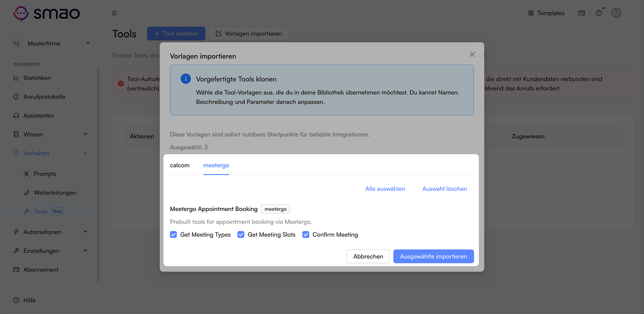The image size is (644, 314).
Task: Click Auswahl löschen link
Action: [445, 189]
